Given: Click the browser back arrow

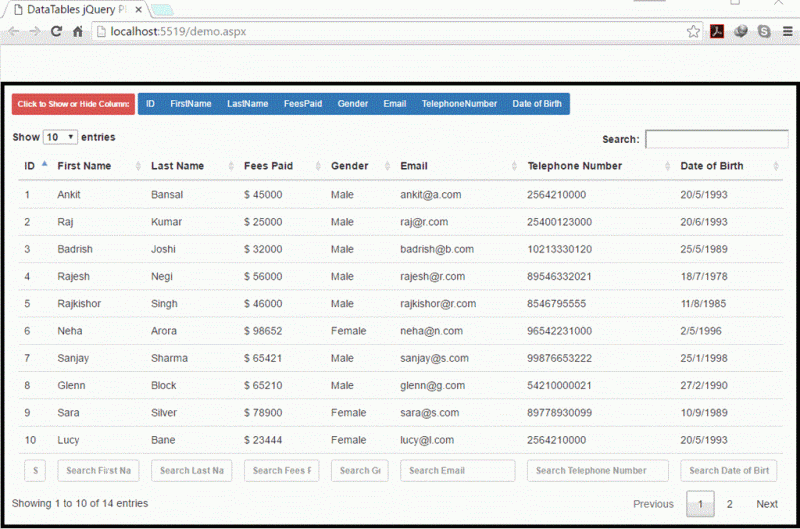Looking at the screenshot, I should click(14, 32).
